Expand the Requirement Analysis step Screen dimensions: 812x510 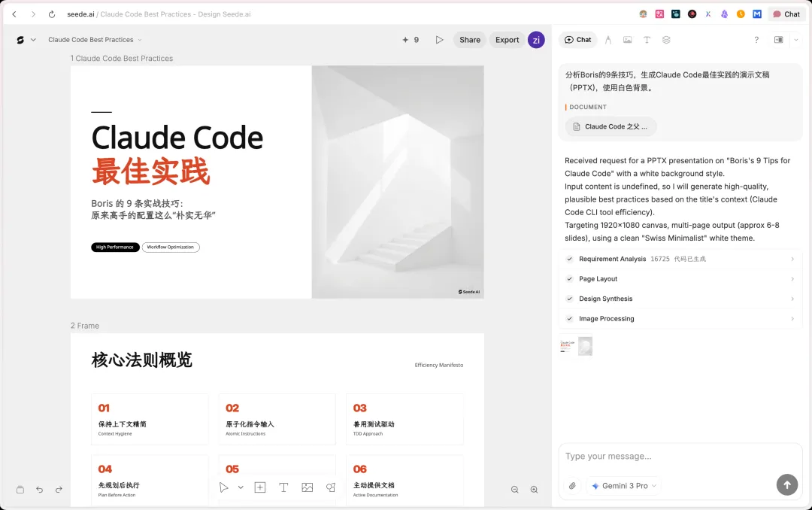[x=681, y=259]
